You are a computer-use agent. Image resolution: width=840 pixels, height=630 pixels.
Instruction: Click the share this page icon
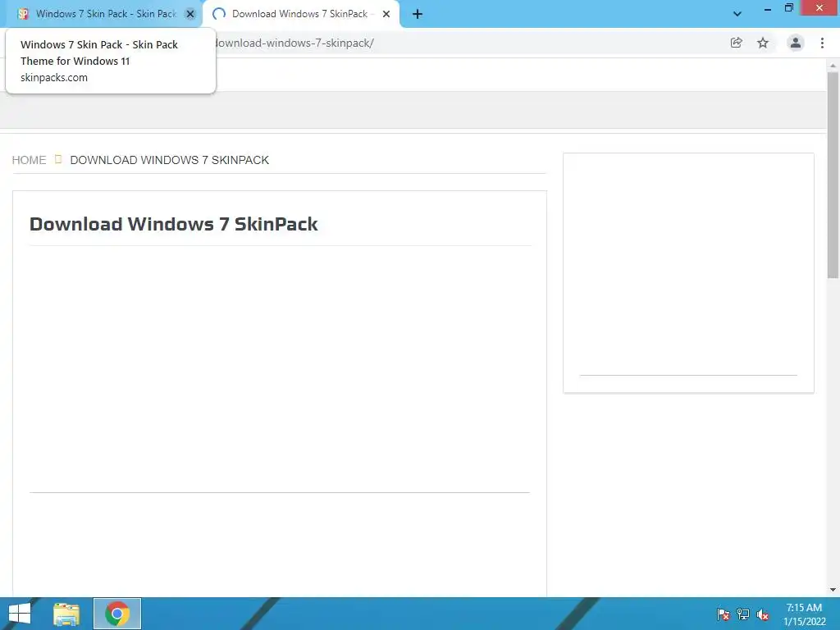(737, 43)
